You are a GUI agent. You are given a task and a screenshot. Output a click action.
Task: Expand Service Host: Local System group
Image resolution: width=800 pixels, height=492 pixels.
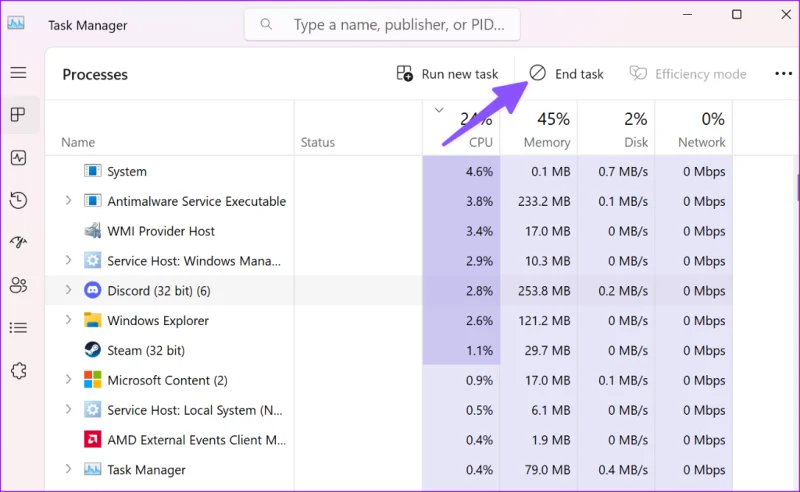point(68,409)
